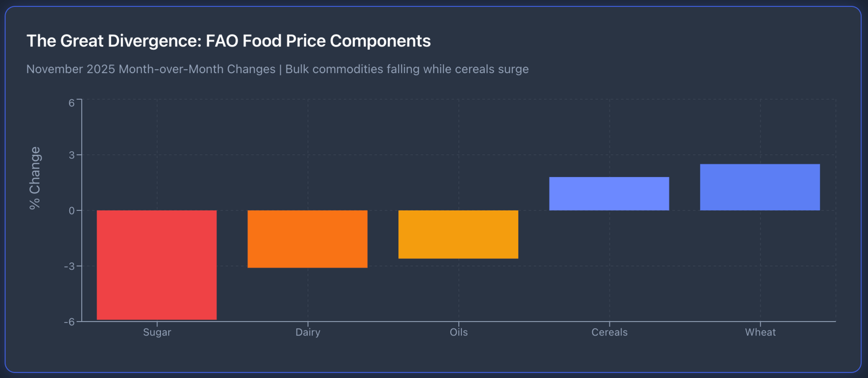
Task: Select the Cereals x-axis label
Action: point(609,332)
